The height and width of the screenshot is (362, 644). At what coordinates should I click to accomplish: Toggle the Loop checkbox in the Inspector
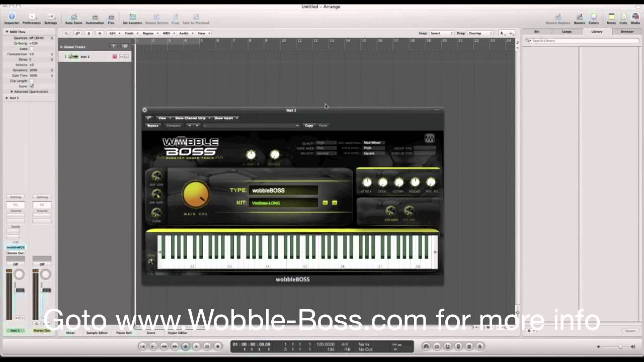(x=32, y=49)
